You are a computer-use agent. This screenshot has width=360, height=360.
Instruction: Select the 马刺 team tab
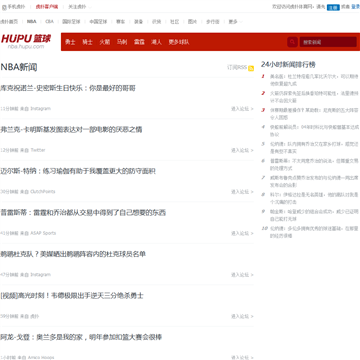(x=122, y=42)
